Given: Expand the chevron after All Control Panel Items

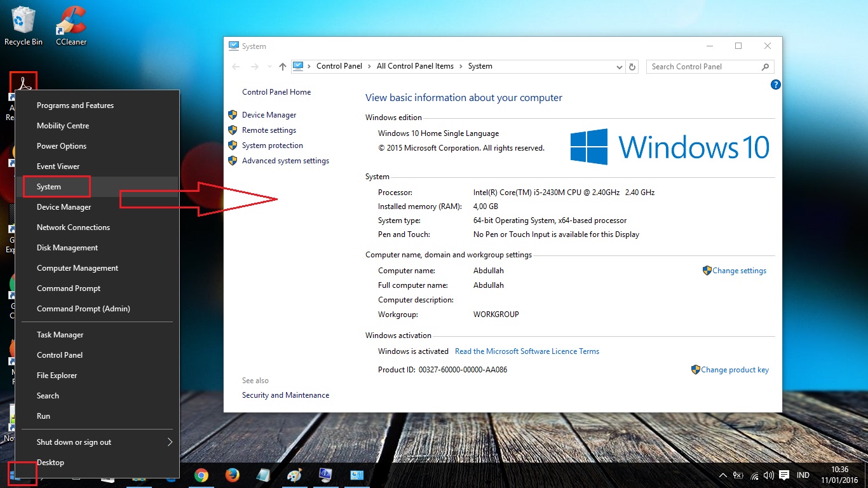Looking at the screenshot, I should pos(461,66).
